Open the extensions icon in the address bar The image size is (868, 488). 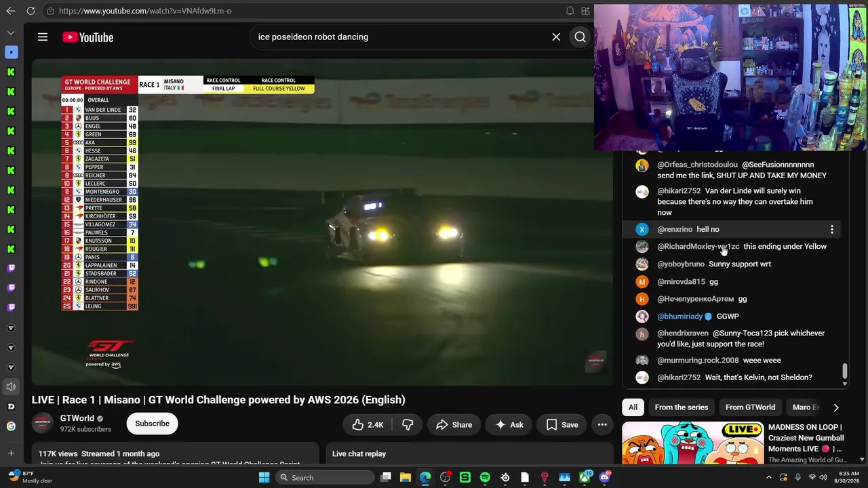pos(585,11)
